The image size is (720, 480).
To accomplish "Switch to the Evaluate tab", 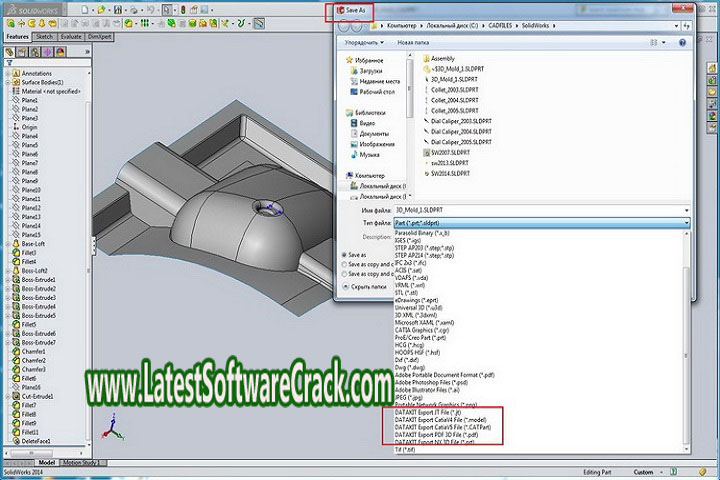I will (71, 36).
